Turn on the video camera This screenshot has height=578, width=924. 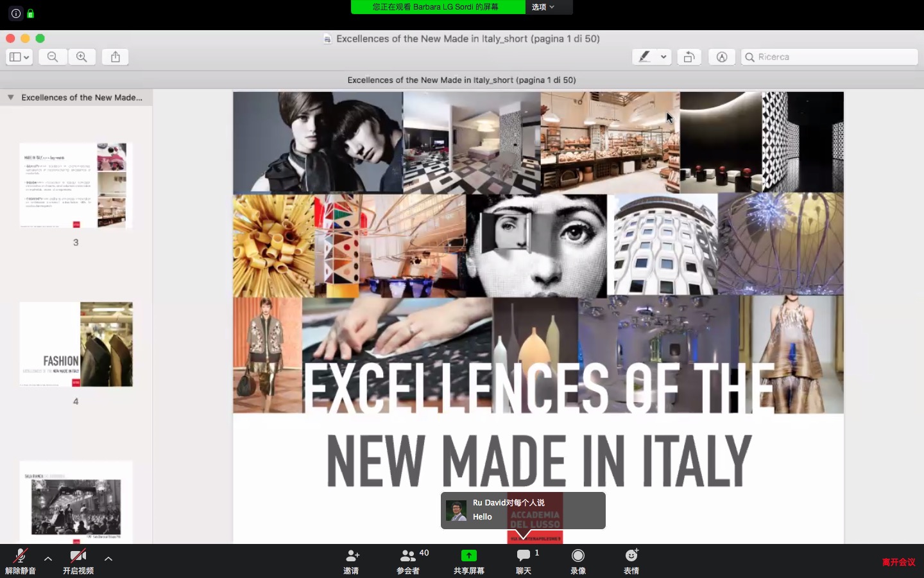tap(78, 560)
